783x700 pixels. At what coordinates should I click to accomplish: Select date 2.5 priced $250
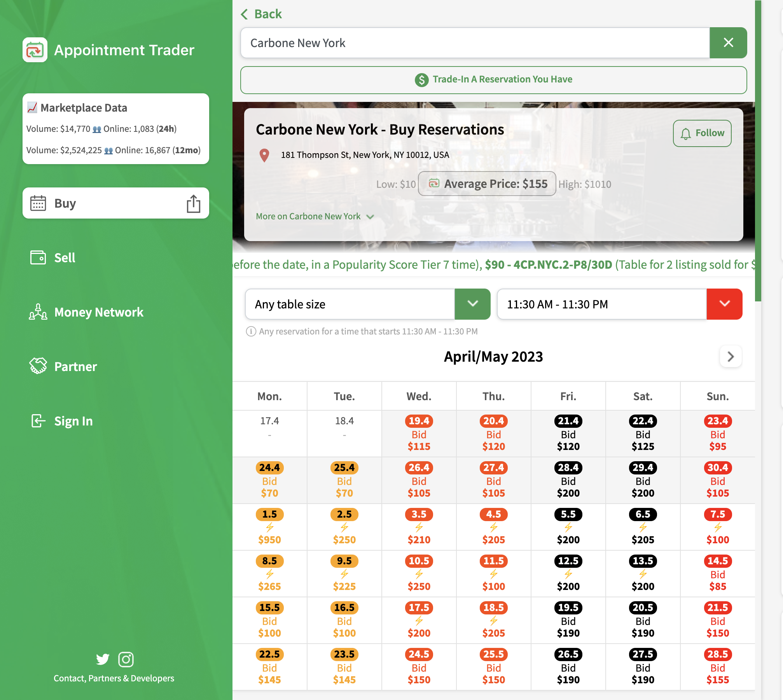point(344,527)
